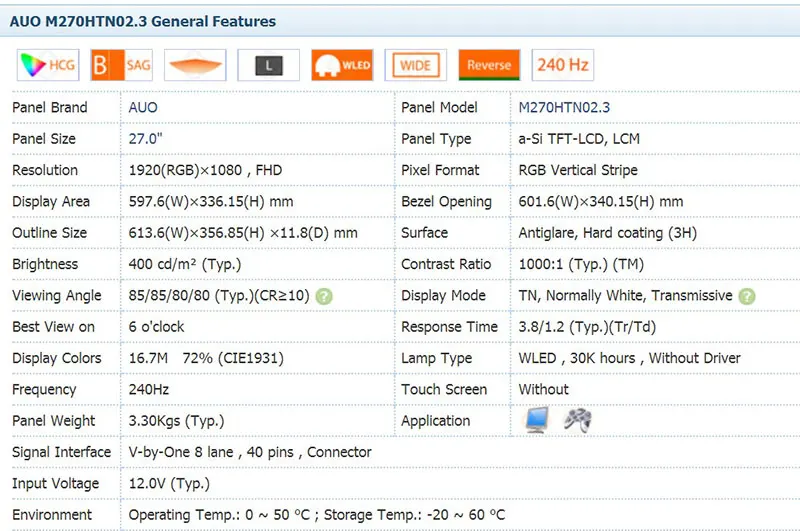
Task: Click the Panel Type label
Action: 436,139
